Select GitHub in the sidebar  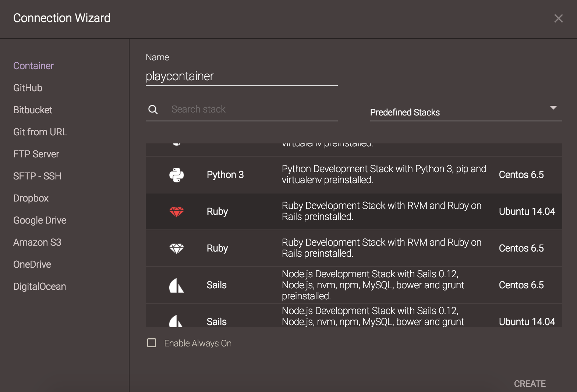[28, 88]
